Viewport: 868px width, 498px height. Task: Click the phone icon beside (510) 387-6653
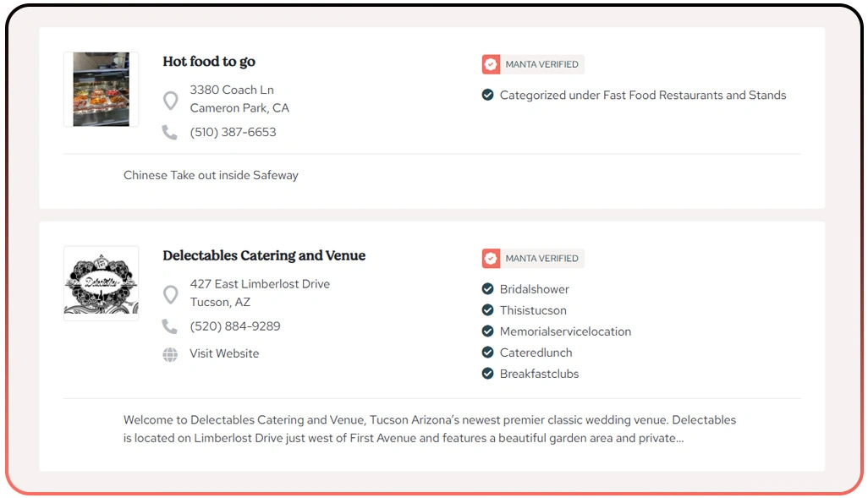(x=170, y=132)
